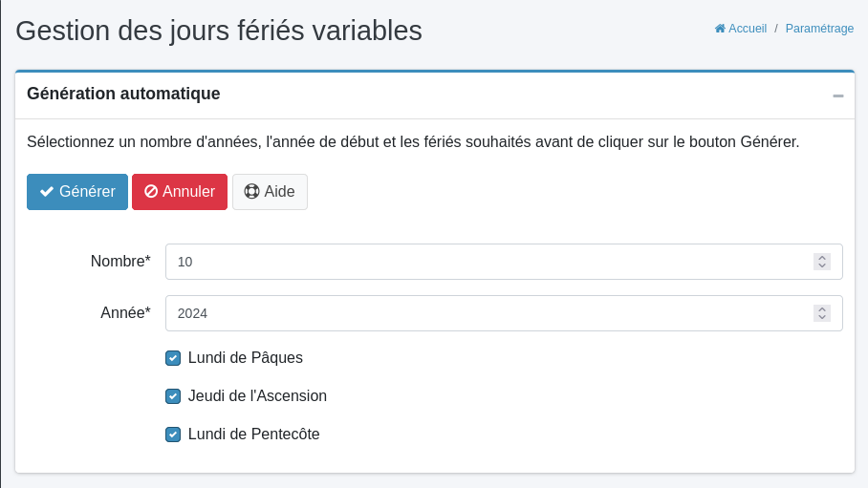Collapse the Génération automatique panel

[837, 95]
